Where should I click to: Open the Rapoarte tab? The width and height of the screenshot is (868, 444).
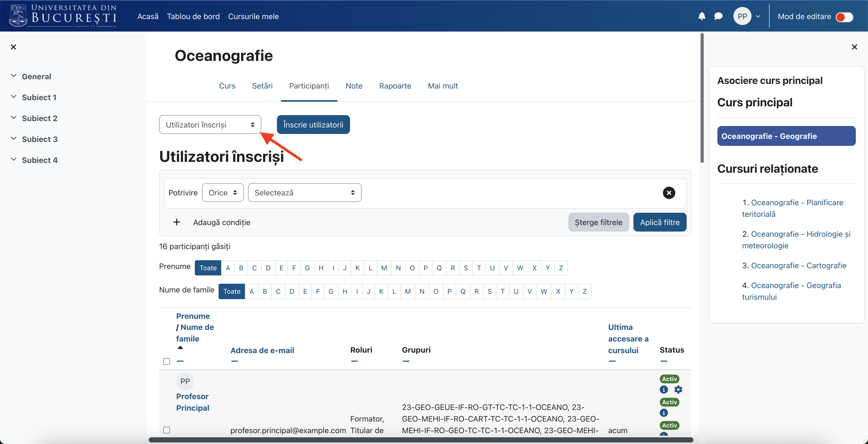395,86
